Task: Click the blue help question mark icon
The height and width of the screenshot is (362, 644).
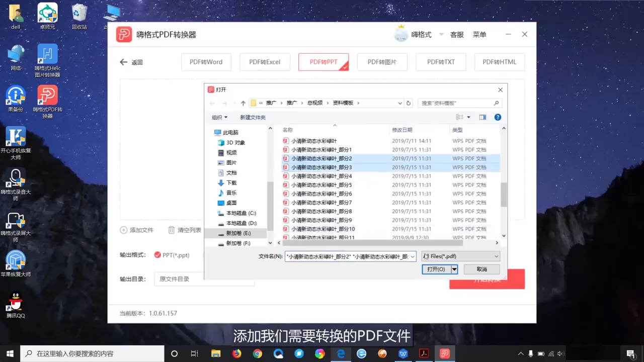Action: pos(498,117)
